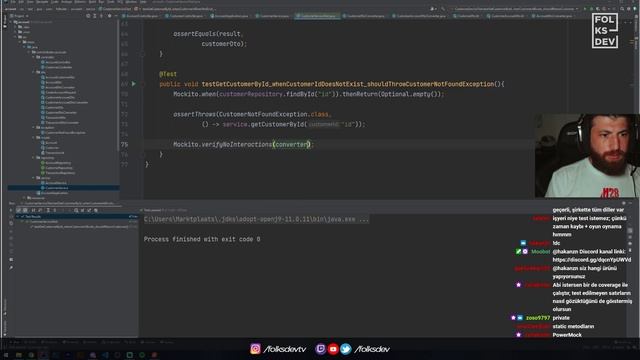Open Discord link in Moobot chat message
This screenshot has height=360, width=640.
tap(591, 260)
